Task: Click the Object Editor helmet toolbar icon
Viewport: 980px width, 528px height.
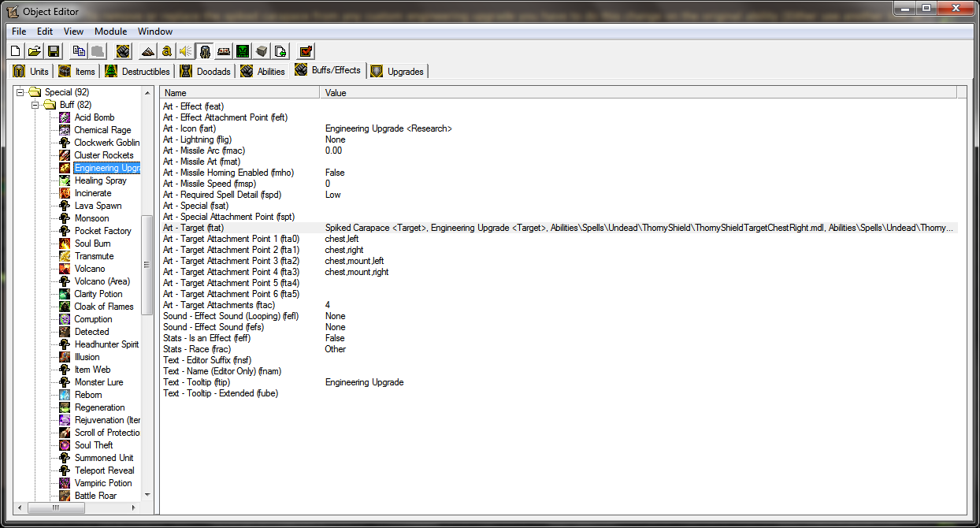Action: (204, 51)
